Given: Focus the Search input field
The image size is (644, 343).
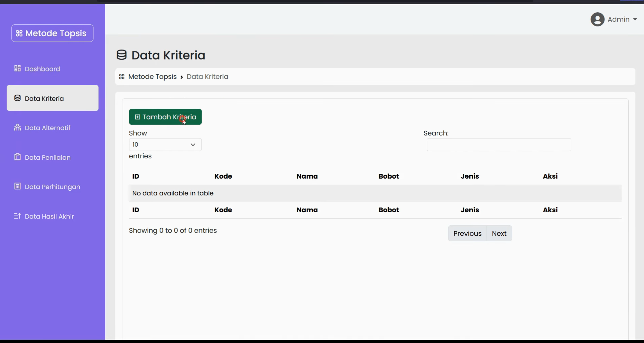Looking at the screenshot, I should tap(499, 145).
